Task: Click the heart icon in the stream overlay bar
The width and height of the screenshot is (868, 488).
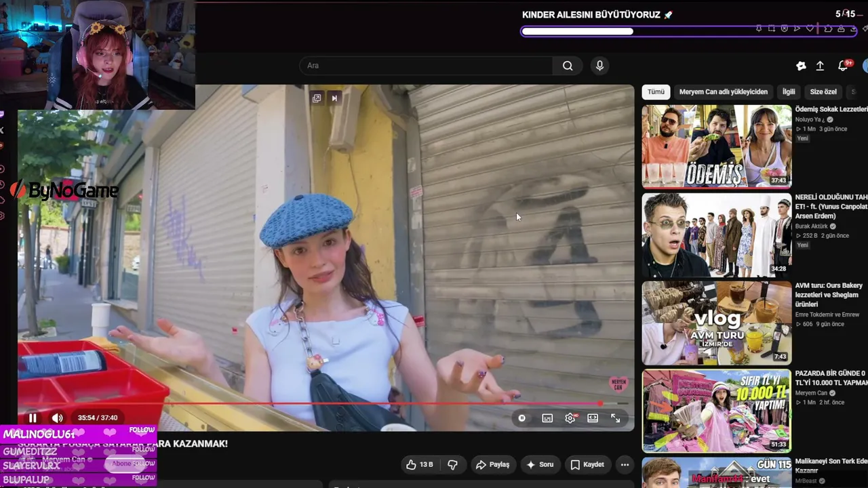Action: click(x=810, y=28)
